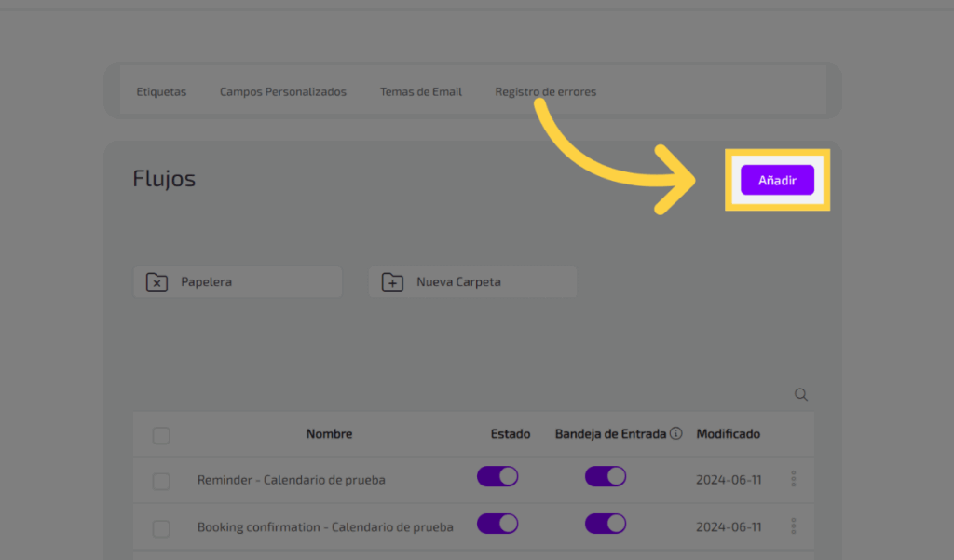The height and width of the screenshot is (560, 954).
Task: Sort by the Modificado column header
Action: [728, 434]
